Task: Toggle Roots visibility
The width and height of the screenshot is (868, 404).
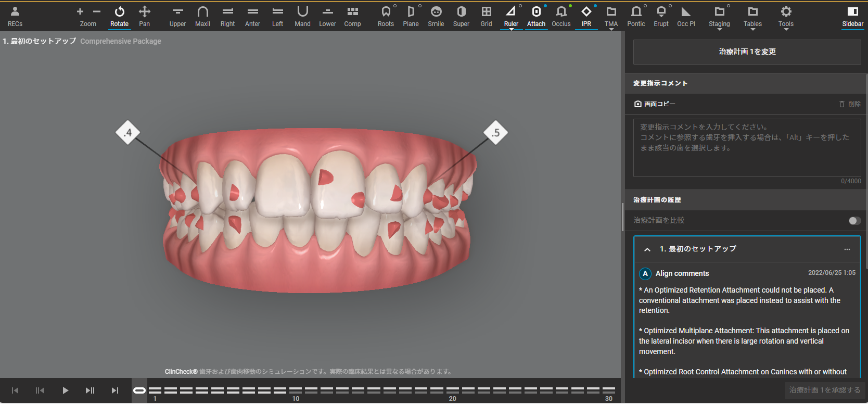Action: 386,16
